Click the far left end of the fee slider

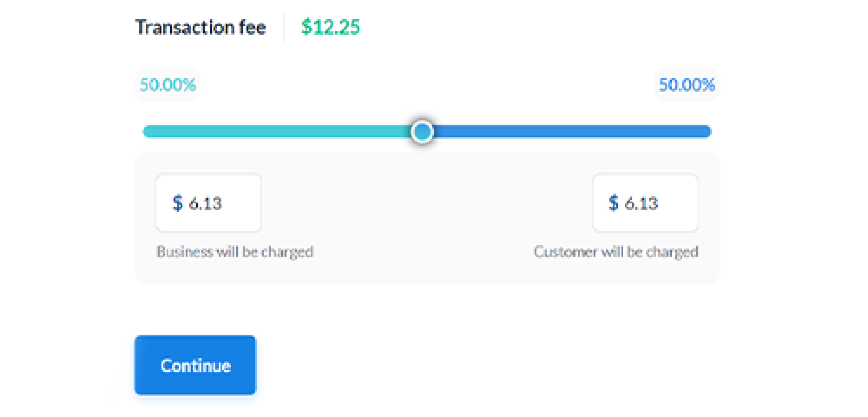146,131
